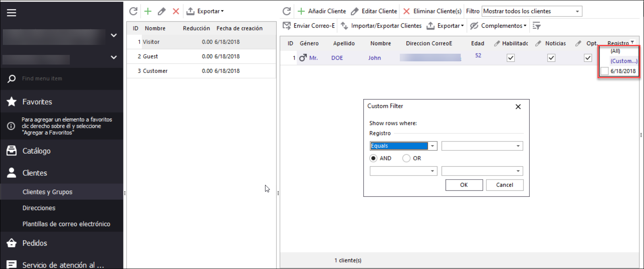
Task: Click the male gender icon in John's row
Action: point(303,58)
